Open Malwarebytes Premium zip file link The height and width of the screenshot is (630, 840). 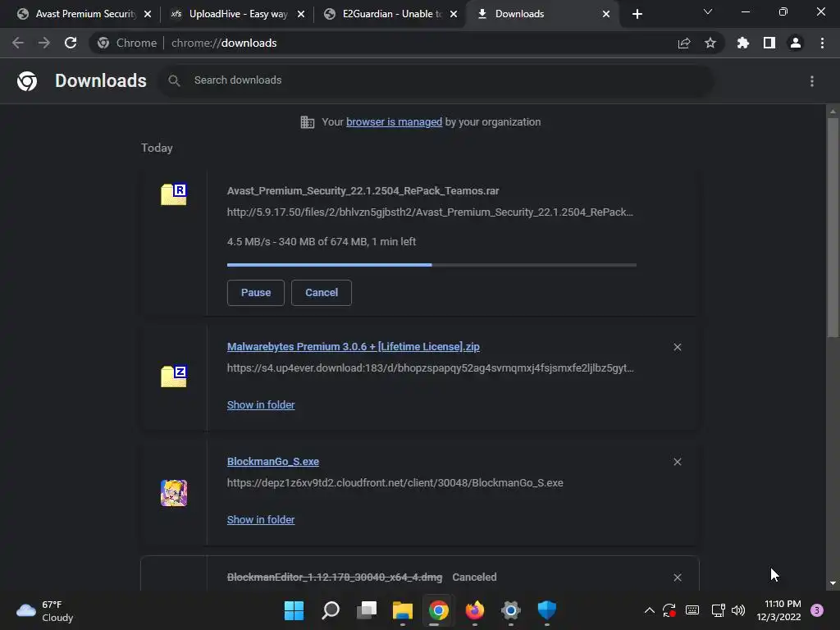[x=353, y=347]
